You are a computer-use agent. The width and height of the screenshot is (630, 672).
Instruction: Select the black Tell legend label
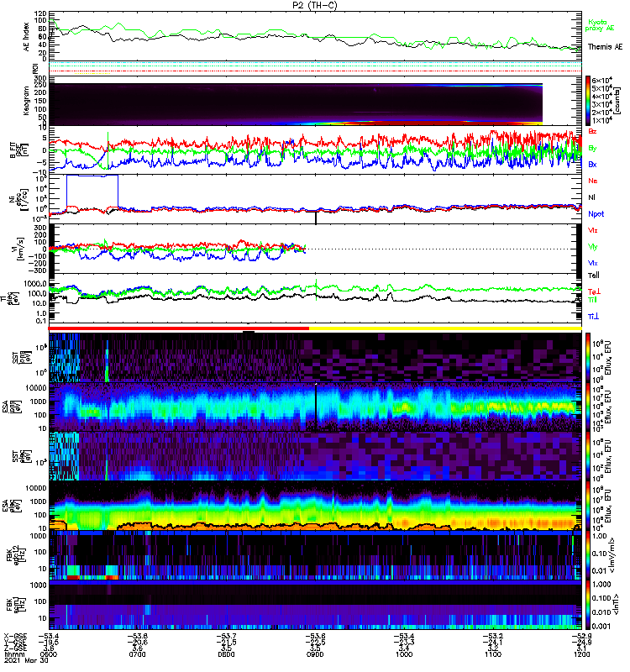click(x=594, y=276)
